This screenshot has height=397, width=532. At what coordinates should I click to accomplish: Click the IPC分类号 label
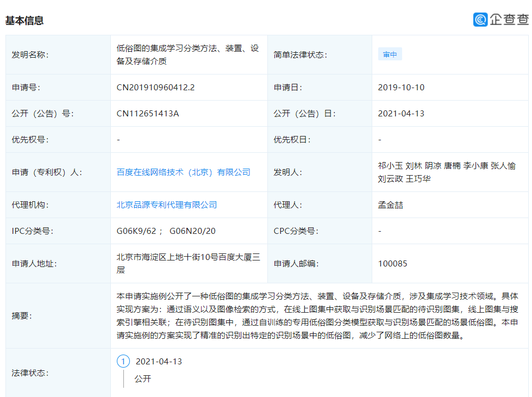pyautogui.click(x=32, y=231)
